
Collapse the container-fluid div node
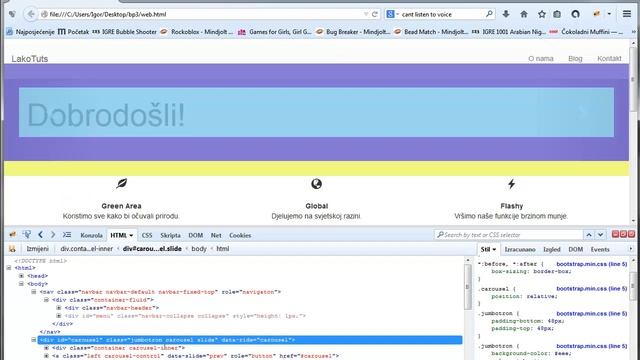[x=46, y=300]
